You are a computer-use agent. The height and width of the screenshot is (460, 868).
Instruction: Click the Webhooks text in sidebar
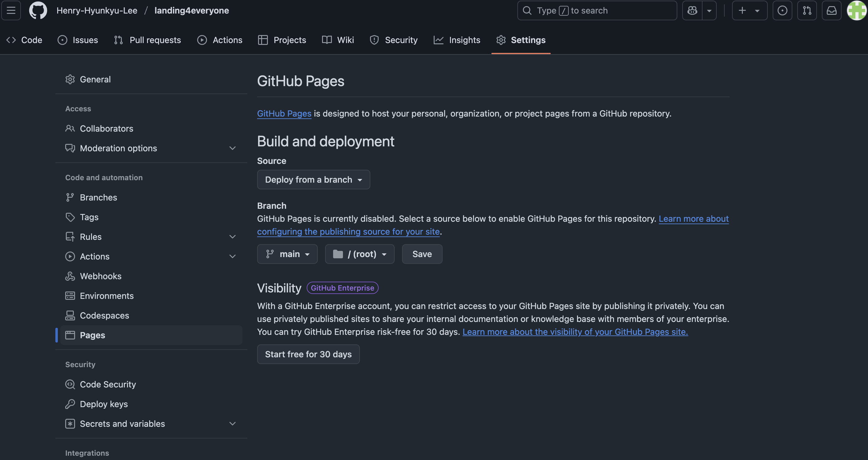click(x=101, y=276)
